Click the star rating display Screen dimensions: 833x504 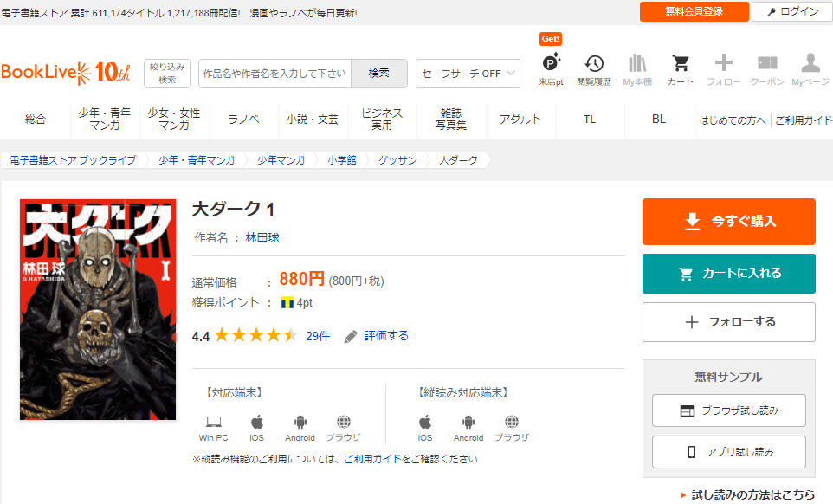pos(255,336)
